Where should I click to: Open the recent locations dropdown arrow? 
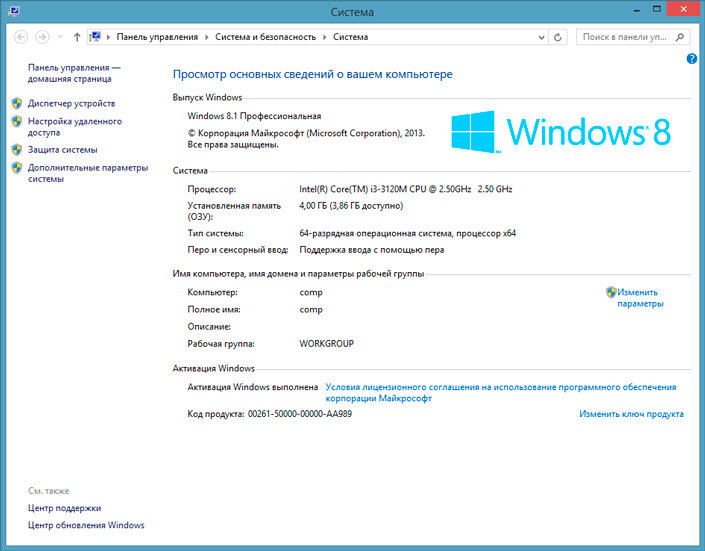pyautogui.click(x=60, y=37)
